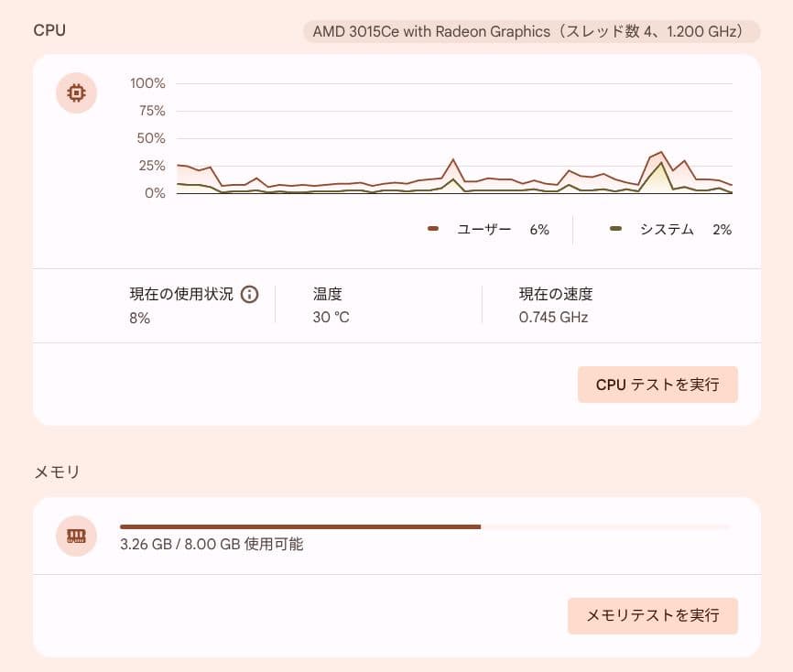Click the memory usage progress bar
The height and width of the screenshot is (672, 793).
pyautogui.click(x=425, y=527)
